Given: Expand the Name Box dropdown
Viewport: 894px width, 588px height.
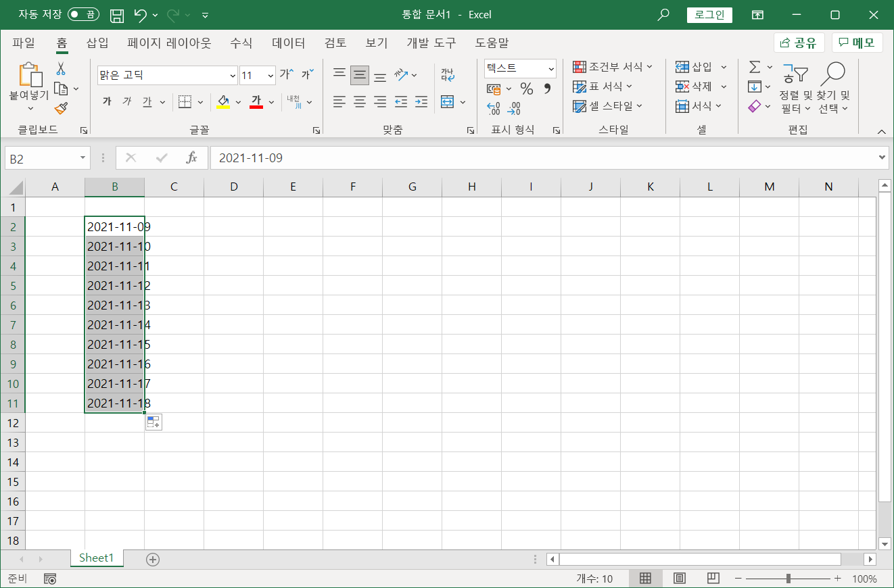Looking at the screenshot, I should pyautogui.click(x=83, y=158).
